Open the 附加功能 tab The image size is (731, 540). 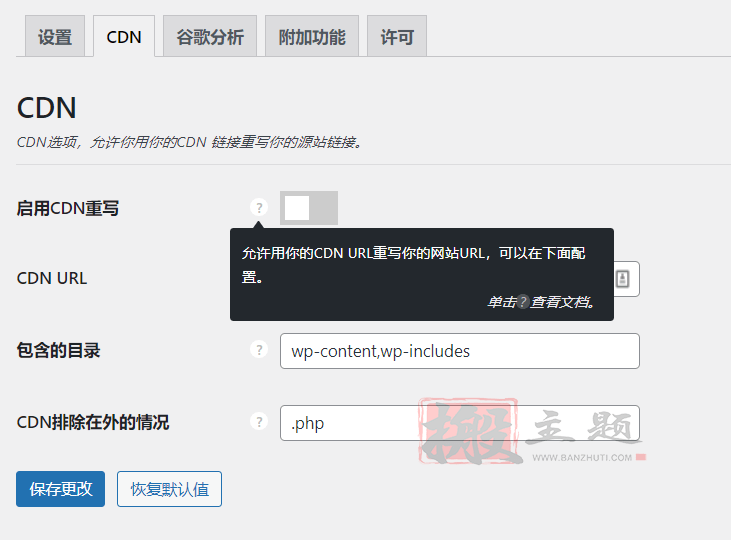click(312, 36)
